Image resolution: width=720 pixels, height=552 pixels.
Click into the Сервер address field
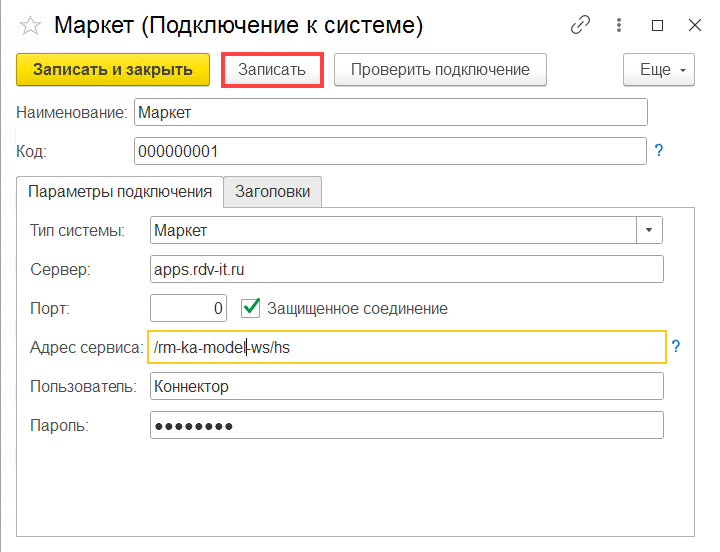[x=405, y=269]
